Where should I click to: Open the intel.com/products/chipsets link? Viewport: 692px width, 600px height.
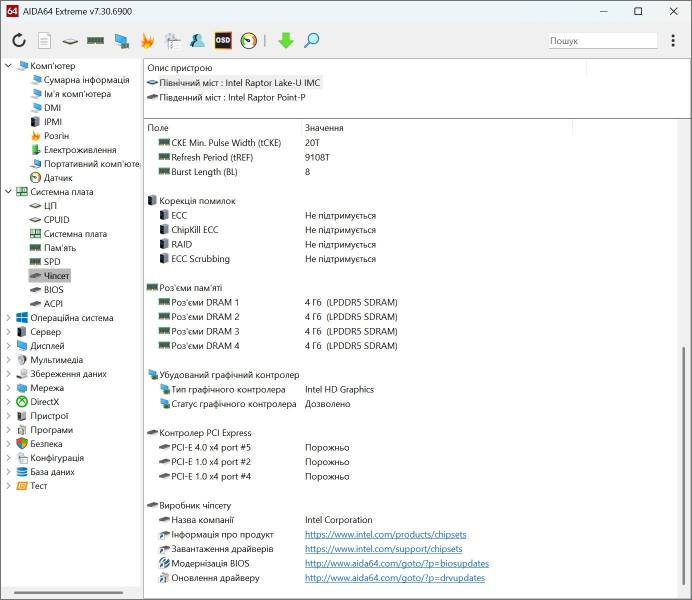point(385,535)
